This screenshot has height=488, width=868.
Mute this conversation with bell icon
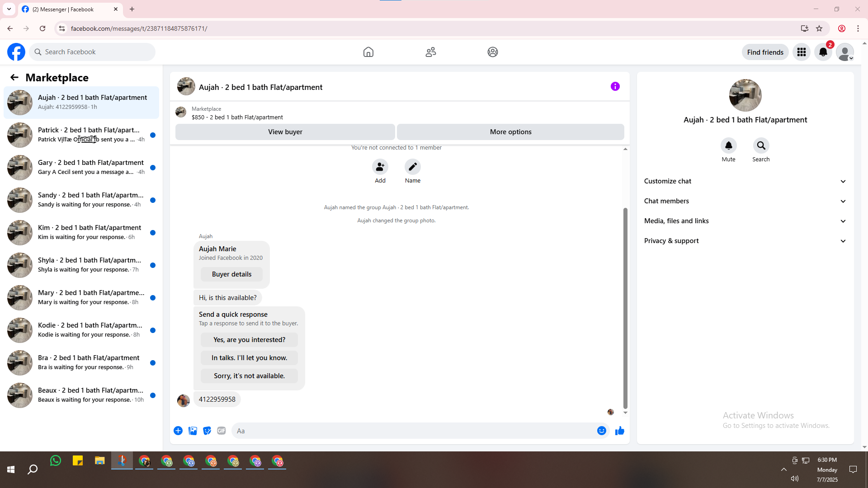[x=728, y=145]
